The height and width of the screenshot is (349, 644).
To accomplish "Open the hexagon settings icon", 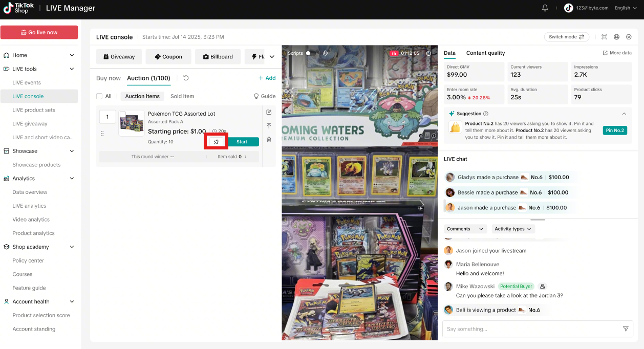I will click(629, 37).
